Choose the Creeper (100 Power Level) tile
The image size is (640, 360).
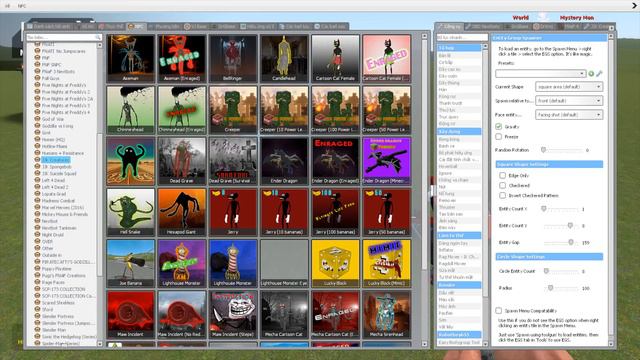tap(336, 110)
